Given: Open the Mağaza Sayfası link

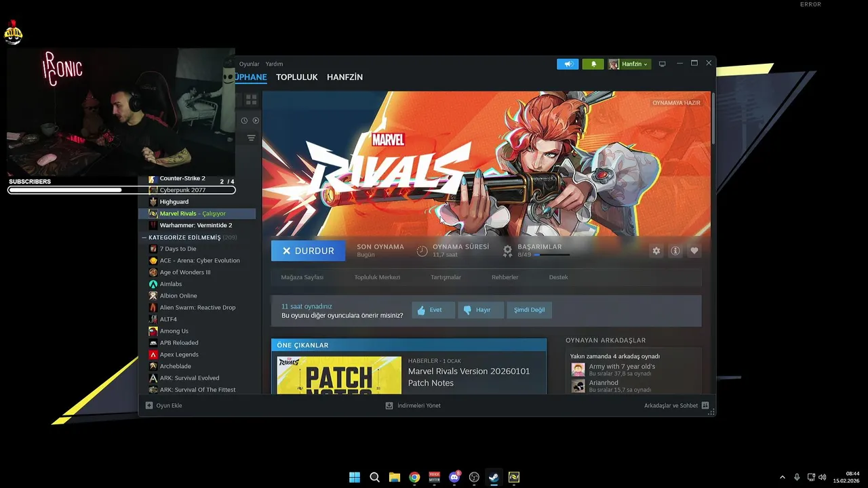Looking at the screenshot, I should pos(302,277).
